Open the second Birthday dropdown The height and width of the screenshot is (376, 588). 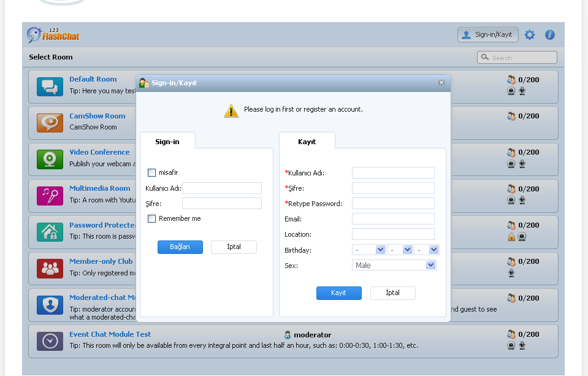point(400,250)
